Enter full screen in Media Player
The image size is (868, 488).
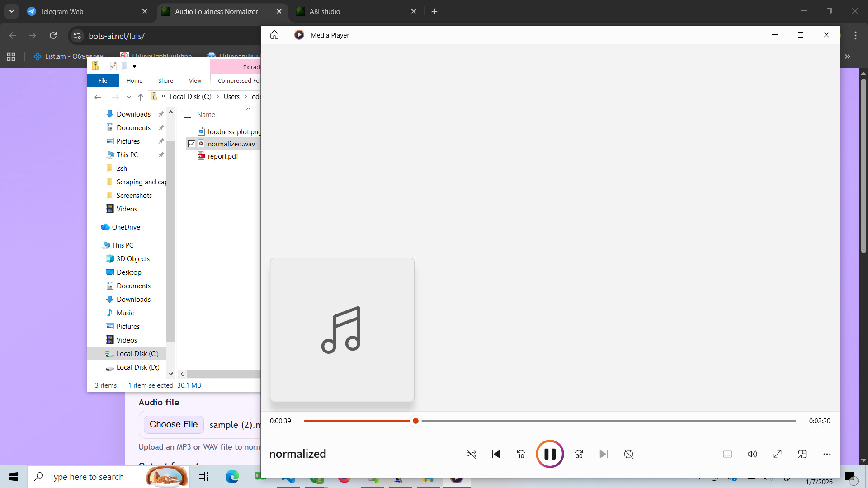[x=777, y=454]
